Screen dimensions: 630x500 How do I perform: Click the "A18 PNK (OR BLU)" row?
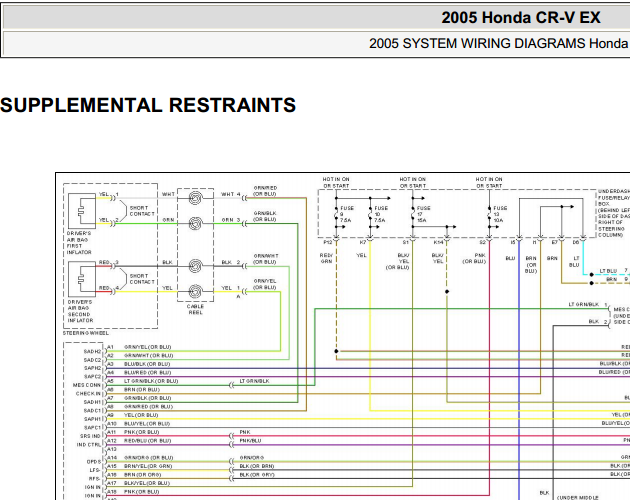pos(133,492)
